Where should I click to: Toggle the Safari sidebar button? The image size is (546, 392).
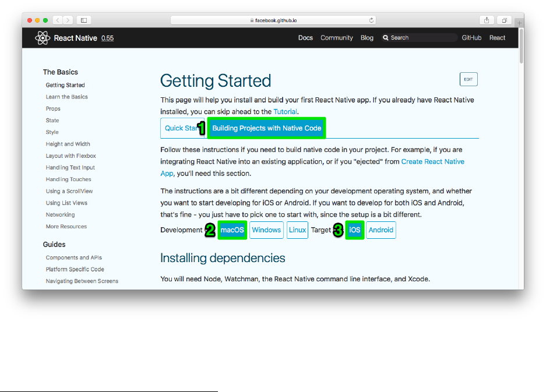point(84,20)
